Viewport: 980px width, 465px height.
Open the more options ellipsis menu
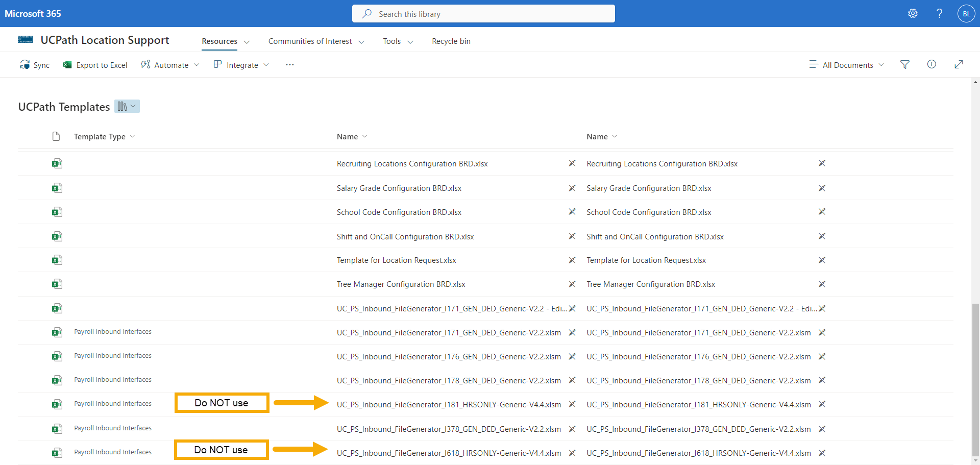290,65
